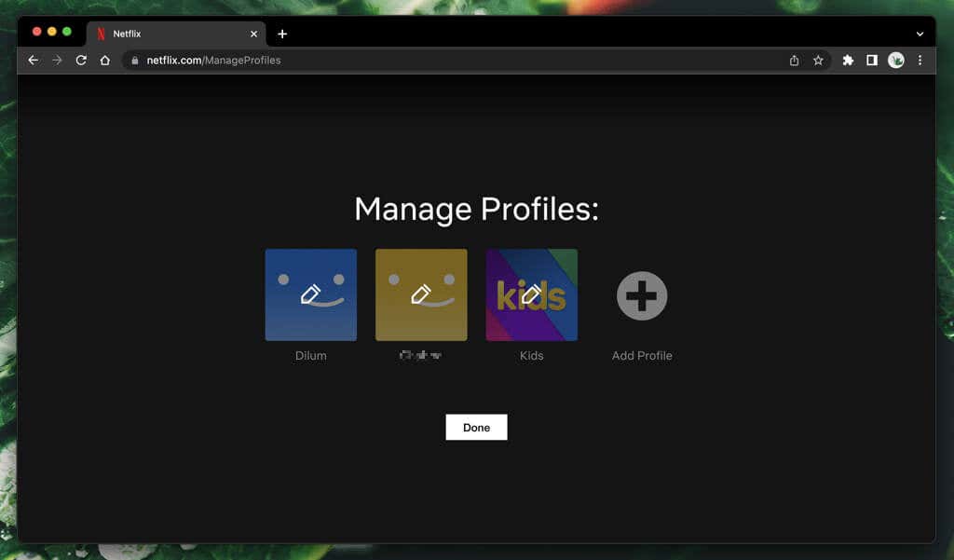The width and height of the screenshot is (954, 560).
Task: Open a new browser tab
Action: [282, 34]
